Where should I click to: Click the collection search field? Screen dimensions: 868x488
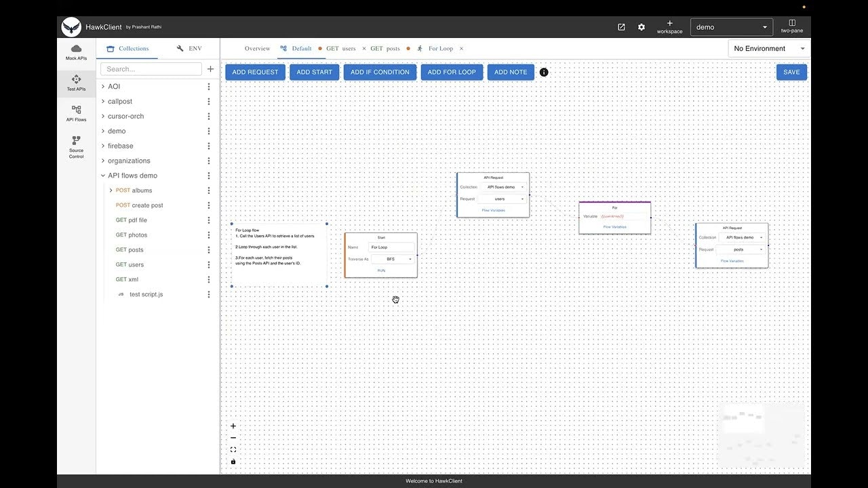tap(151, 68)
